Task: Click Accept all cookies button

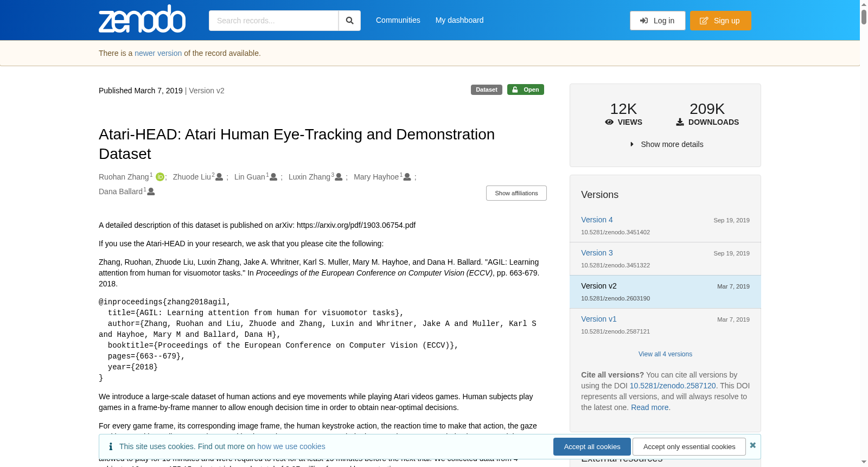Action: pyautogui.click(x=592, y=446)
